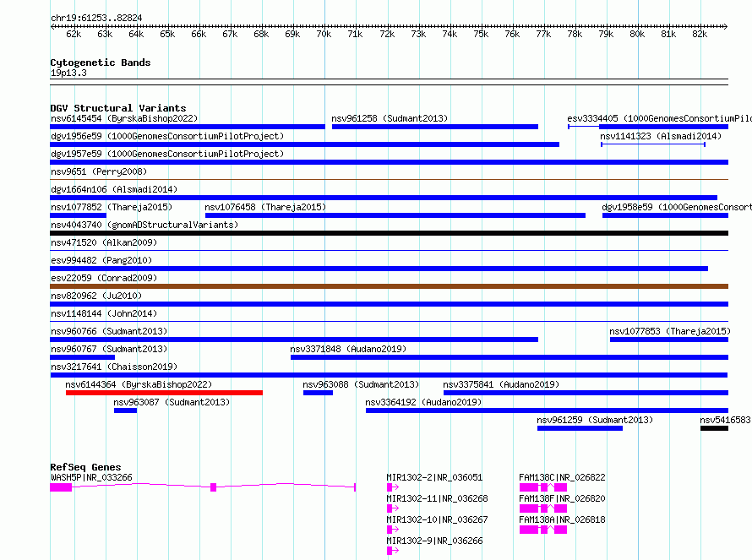Image resolution: width=752 pixels, height=560 pixels.
Task: Click the MIR1302-2 gene arrow glyph
Action: [392, 487]
